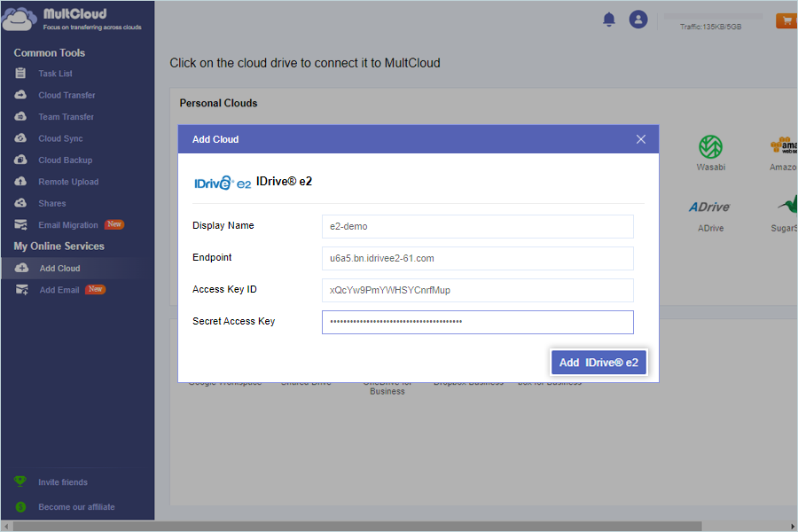Click the New badge beside Email Migration
Screen dimensions: 798x532
(114, 224)
